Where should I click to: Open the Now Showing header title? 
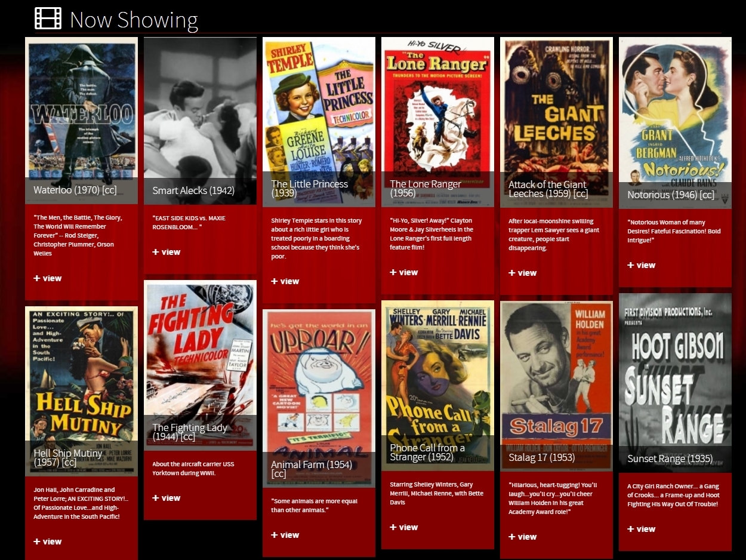click(134, 20)
